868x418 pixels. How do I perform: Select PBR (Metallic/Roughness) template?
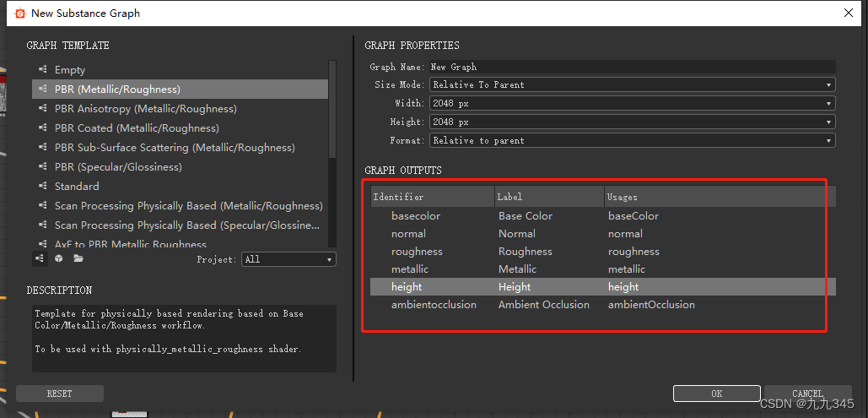click(x=180, y=90)
